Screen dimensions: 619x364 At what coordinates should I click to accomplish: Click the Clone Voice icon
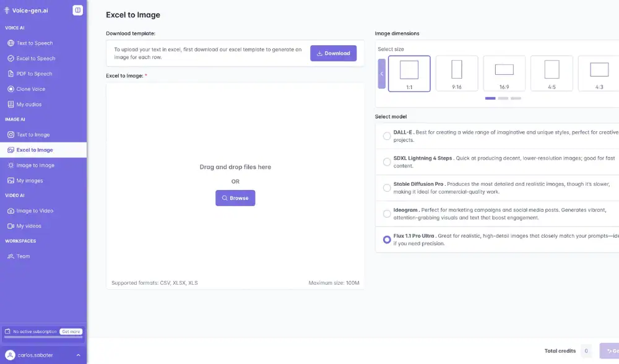tap(11, 89)
